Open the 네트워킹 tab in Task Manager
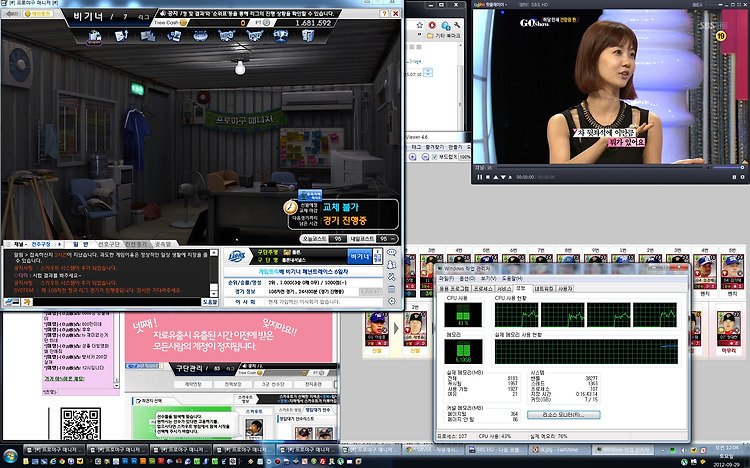750x468 pixels. pyautogui.click(x=544, y=289)
